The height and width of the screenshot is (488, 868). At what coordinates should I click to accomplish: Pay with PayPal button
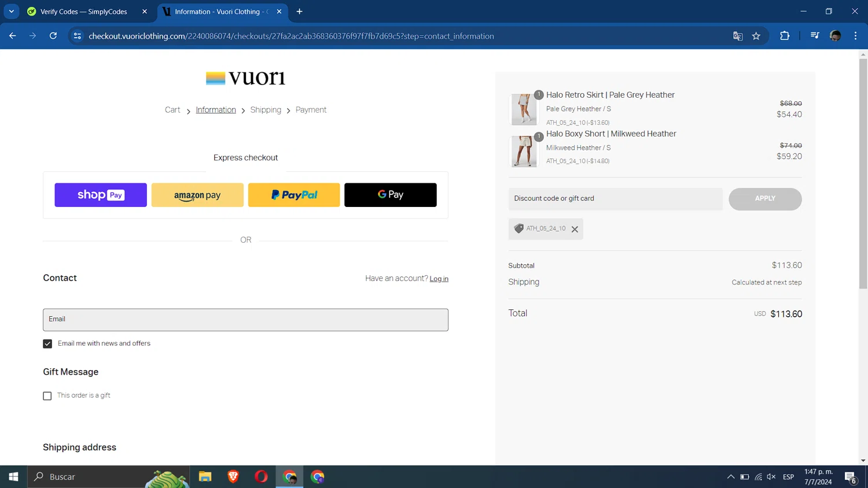294,195
